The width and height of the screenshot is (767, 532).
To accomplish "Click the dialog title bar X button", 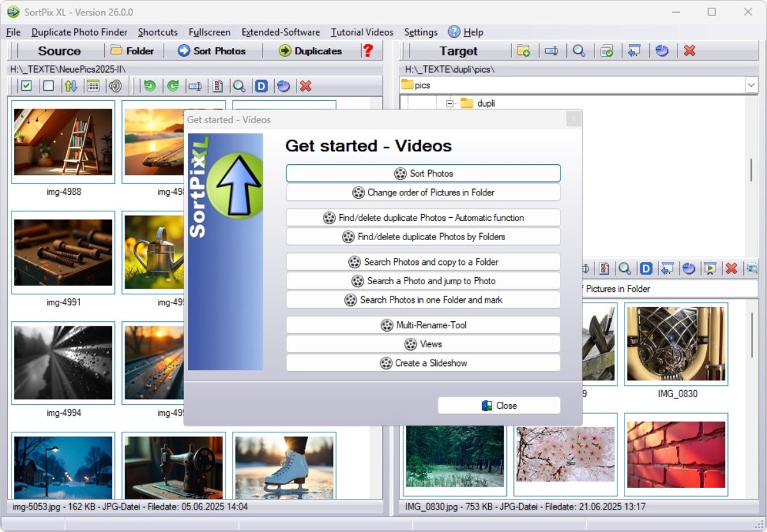I will [573, 119].
